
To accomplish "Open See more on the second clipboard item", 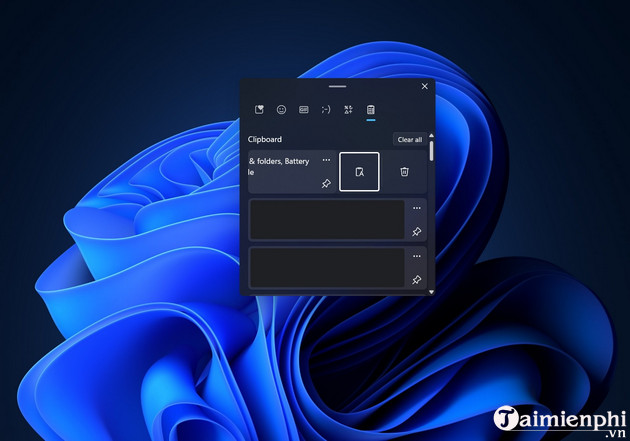I will (x=417, y=208).
